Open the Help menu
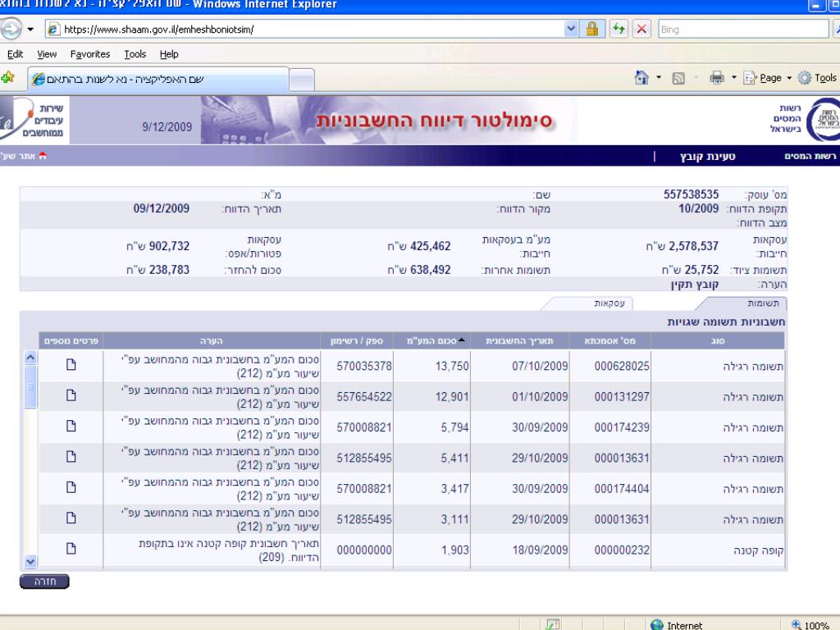The height and width of the screenshot is (630, 840). coord(169,54)
